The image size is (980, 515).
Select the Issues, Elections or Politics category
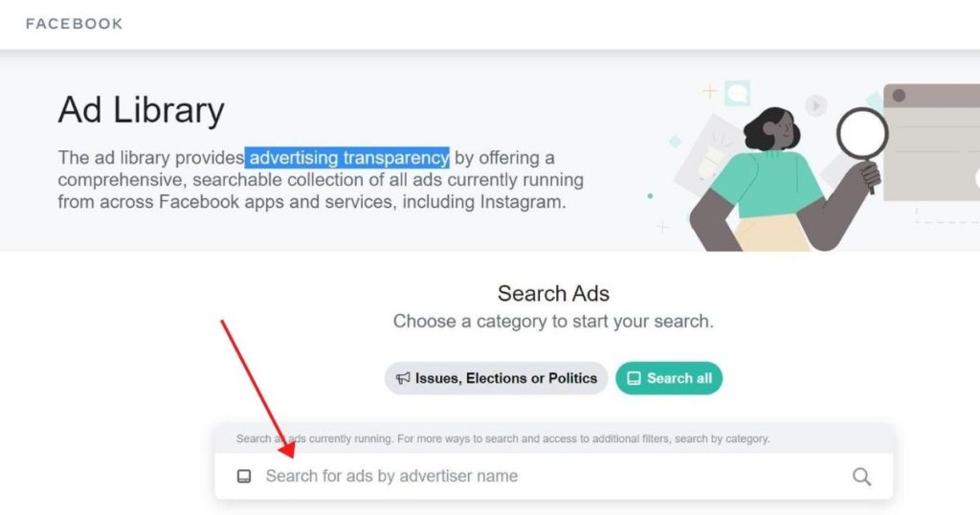pos(497,378)
